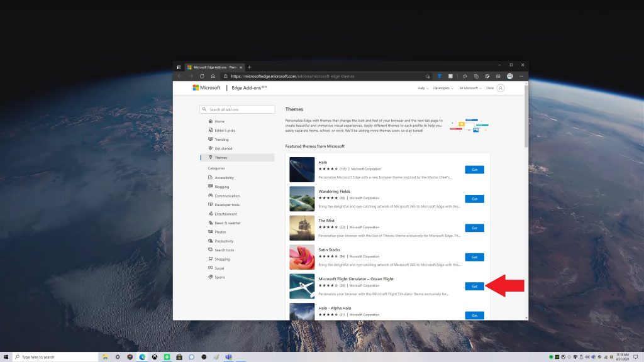This screenshot has width=644, height=362.
Task: Click the Microsoft logo link
Action: pos(206,88)
